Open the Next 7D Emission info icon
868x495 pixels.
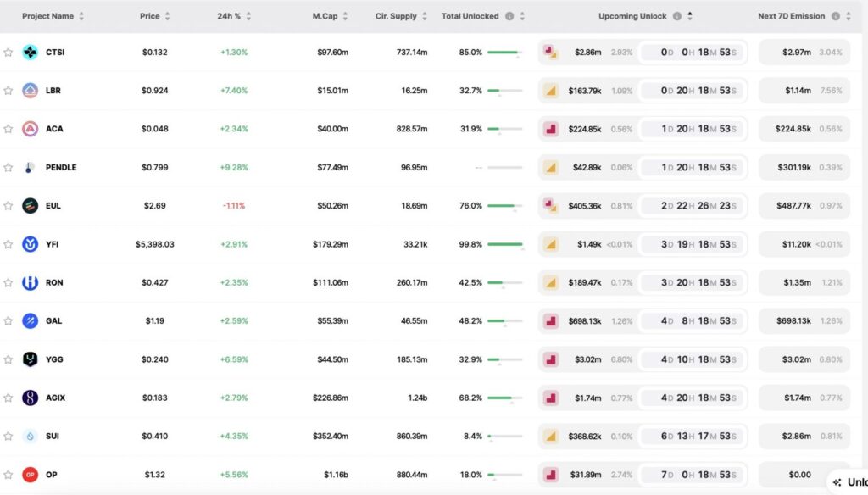(x=834, y=15)
